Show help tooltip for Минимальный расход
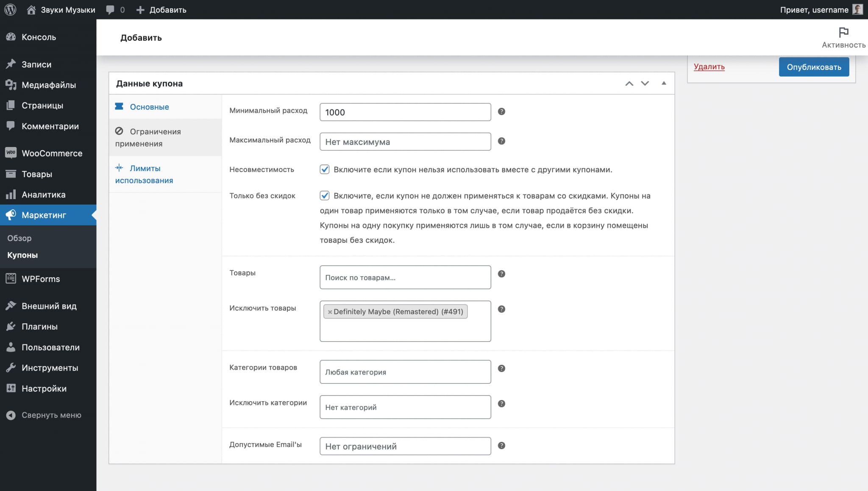This screenshot has width=868, height=491. pyautogui.click(x=501, y=111)
